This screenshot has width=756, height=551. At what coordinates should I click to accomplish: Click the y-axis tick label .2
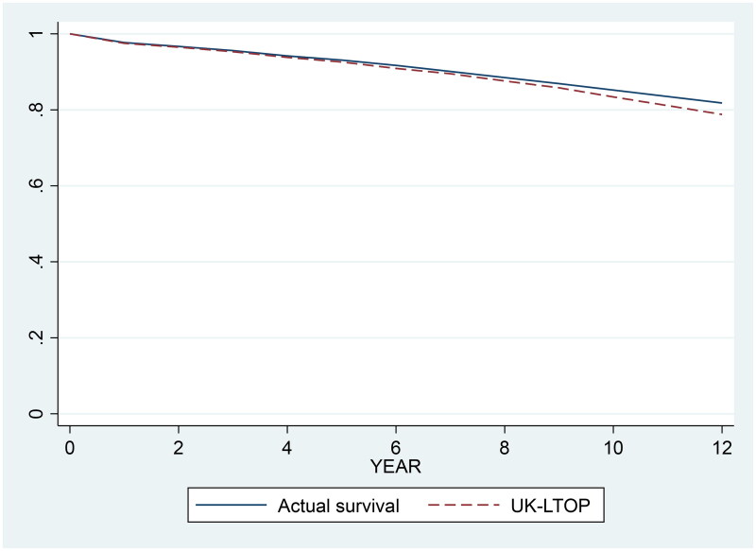point(35,337)
